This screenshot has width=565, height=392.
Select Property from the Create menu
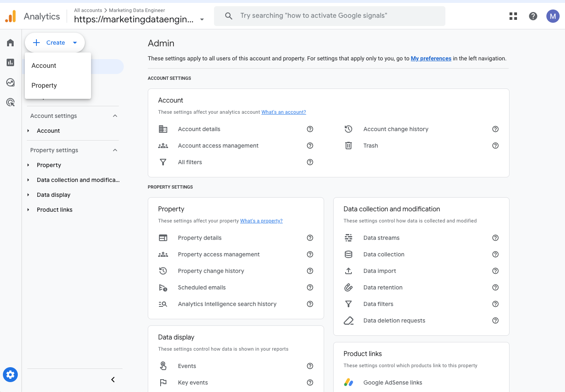(44, 85)
